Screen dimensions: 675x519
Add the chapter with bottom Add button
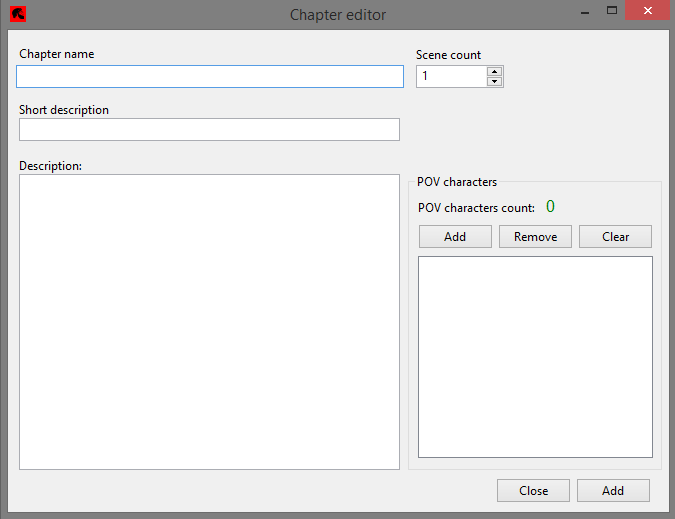pyautogui.click(x=613, y=491)
